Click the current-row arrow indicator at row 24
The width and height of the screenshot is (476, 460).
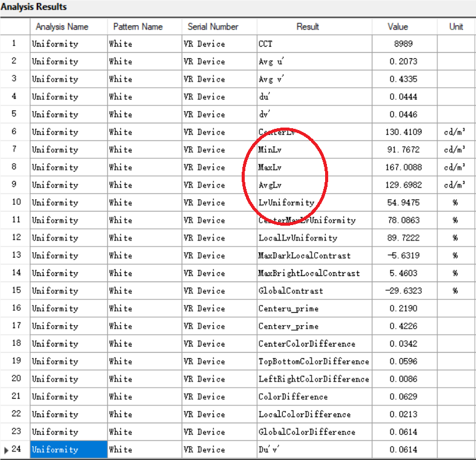(6, 450)
